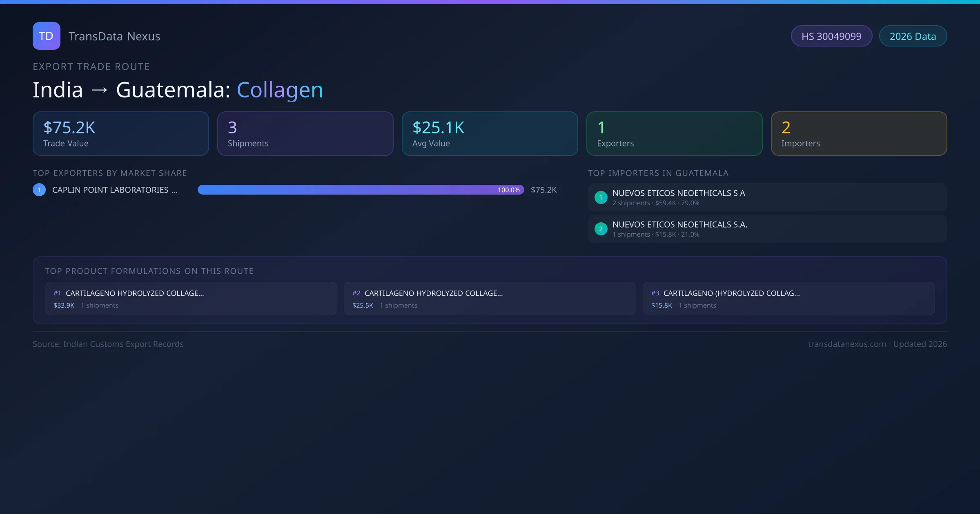This screenshot has height=514, width=980.
Task: Click the blue rank 1 exporter badge
Action: 39,190
